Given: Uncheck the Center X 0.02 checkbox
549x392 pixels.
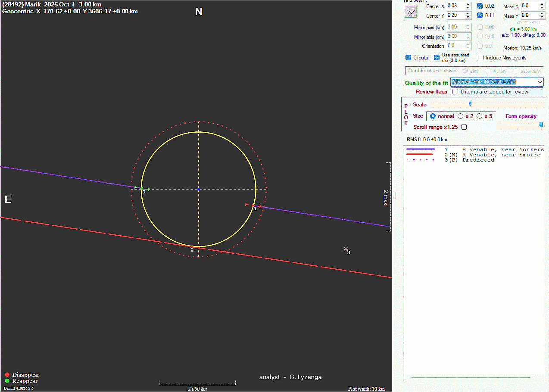Looking at the screenshot, I should (x=480, y=6).
